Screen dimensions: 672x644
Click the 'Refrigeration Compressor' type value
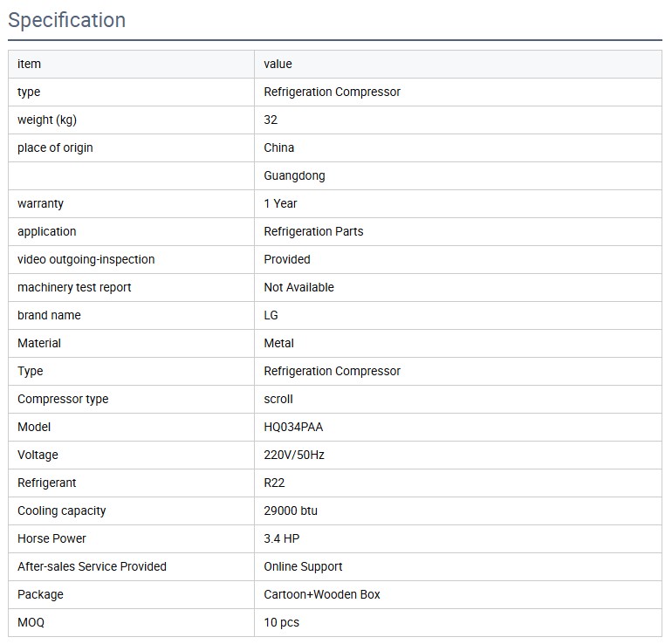click(x=332, y=92)
